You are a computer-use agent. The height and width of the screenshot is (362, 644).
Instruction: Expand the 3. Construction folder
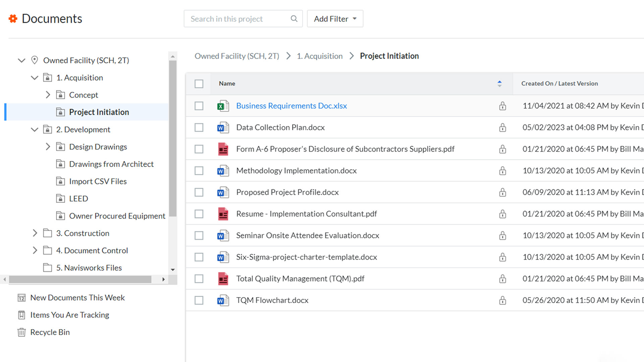click(35, 233)
